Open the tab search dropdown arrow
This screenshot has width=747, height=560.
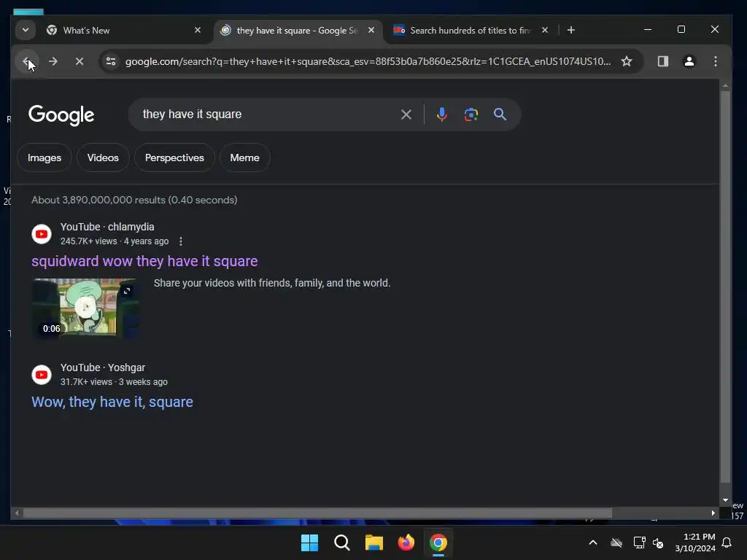(x=26, y=30)
